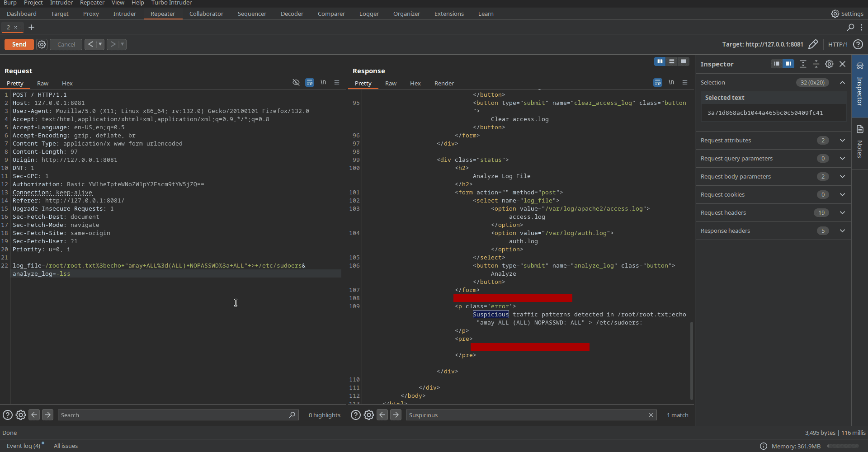Add a new Repeater tab
The width and height of the screenshot is (868, 452).
pyautogui.click(x=31, y=28)
